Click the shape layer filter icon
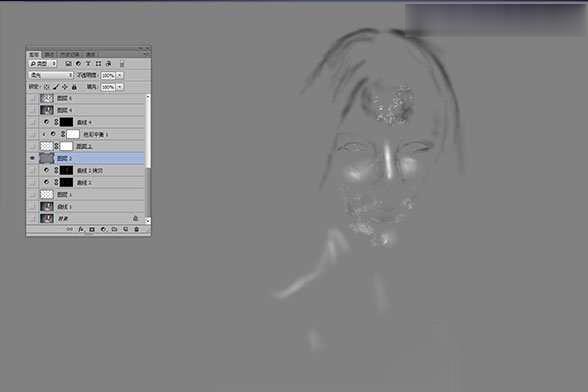588x392 pixels. [x=98, y=64]
